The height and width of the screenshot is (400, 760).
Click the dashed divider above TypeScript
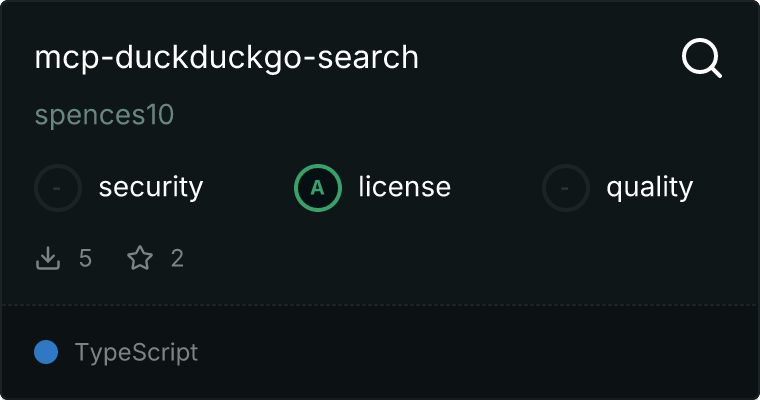point(380,304)
